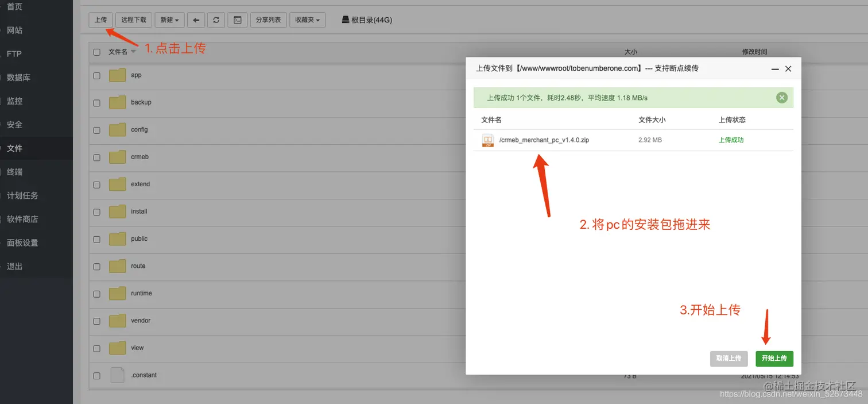Open the 分享列表 button
868x404 pixels.
pyautogui.click(x=268, y=20)
